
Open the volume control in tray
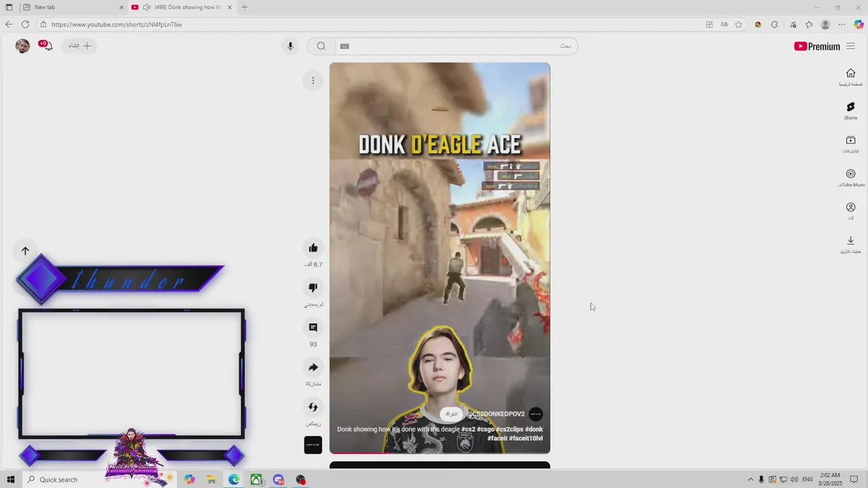click(x=794, y=479)
